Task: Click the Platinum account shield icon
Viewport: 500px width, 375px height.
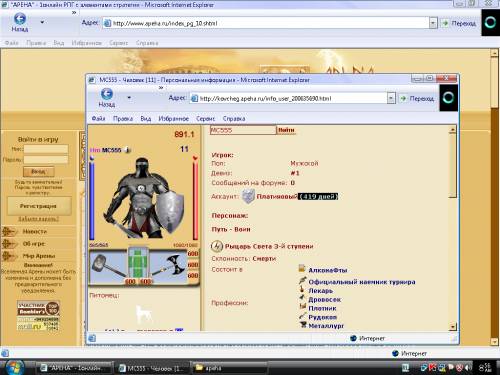Action: (x=248, y=196)
